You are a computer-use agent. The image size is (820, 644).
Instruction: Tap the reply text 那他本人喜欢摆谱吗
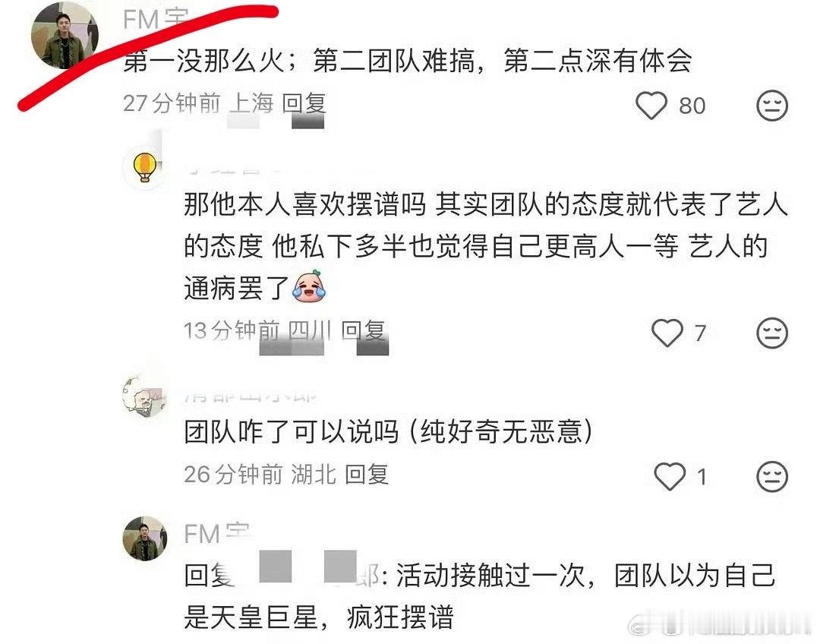[x=305, y=204]
